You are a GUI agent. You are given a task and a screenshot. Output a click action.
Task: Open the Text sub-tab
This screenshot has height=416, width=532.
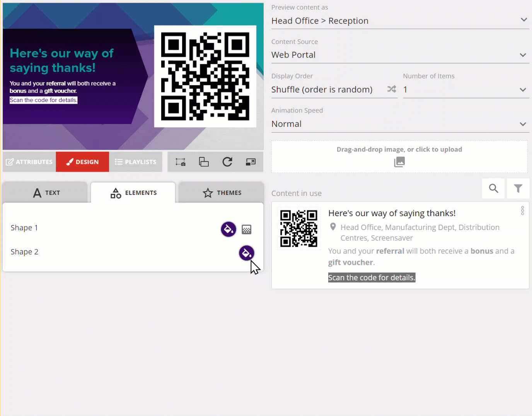click(45, 193)
